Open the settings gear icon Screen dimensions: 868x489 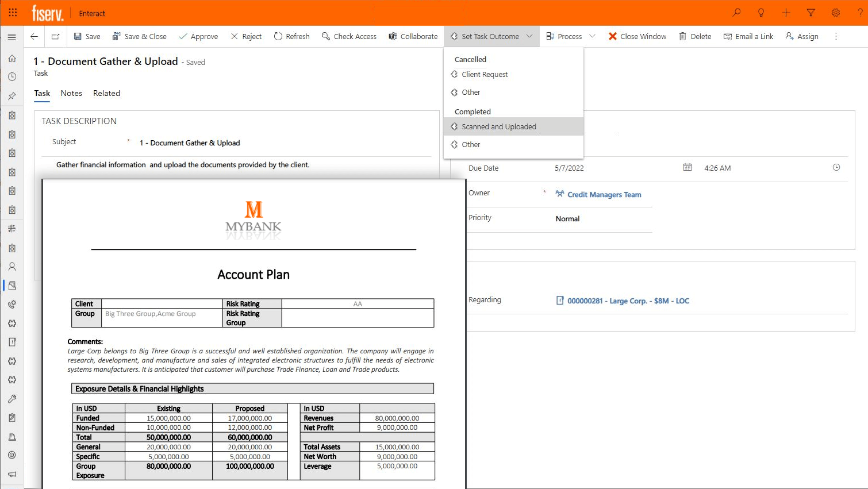click(x=835, y=13)
